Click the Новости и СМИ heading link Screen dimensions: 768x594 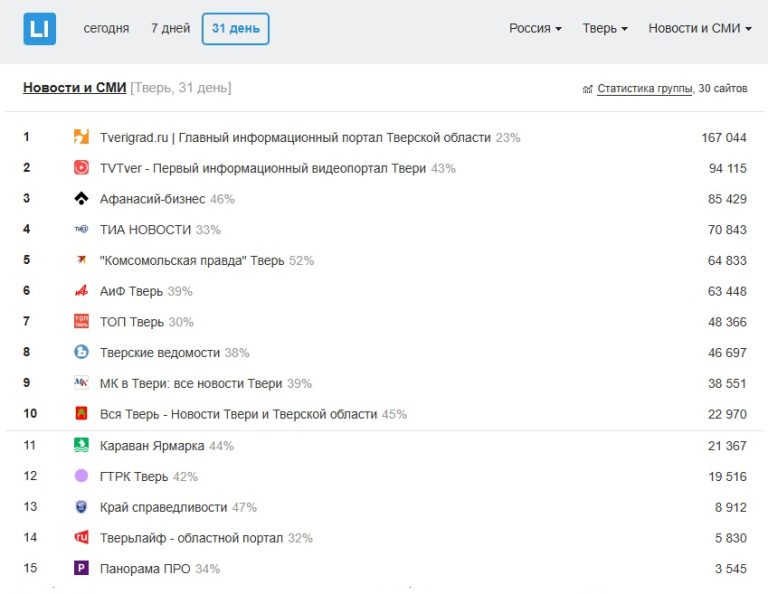[74, 88]
